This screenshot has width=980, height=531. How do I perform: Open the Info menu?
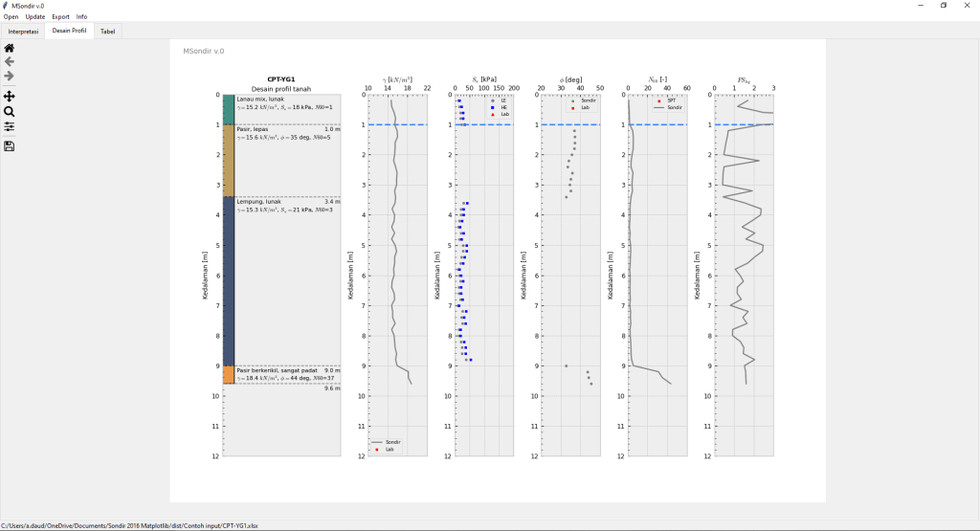click(82, 17)
